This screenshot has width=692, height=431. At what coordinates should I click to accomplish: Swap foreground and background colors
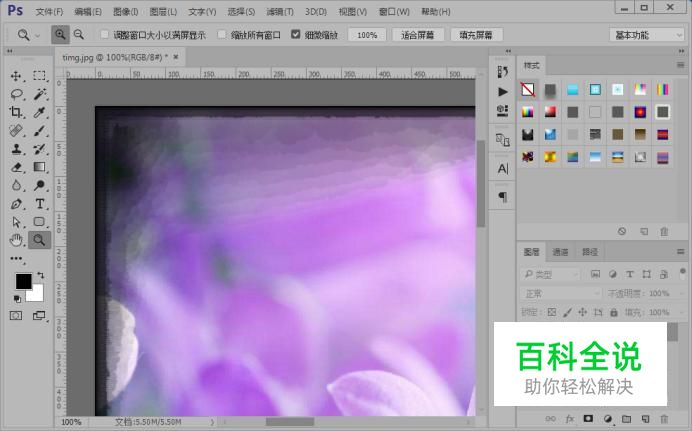tap(41, 275)
